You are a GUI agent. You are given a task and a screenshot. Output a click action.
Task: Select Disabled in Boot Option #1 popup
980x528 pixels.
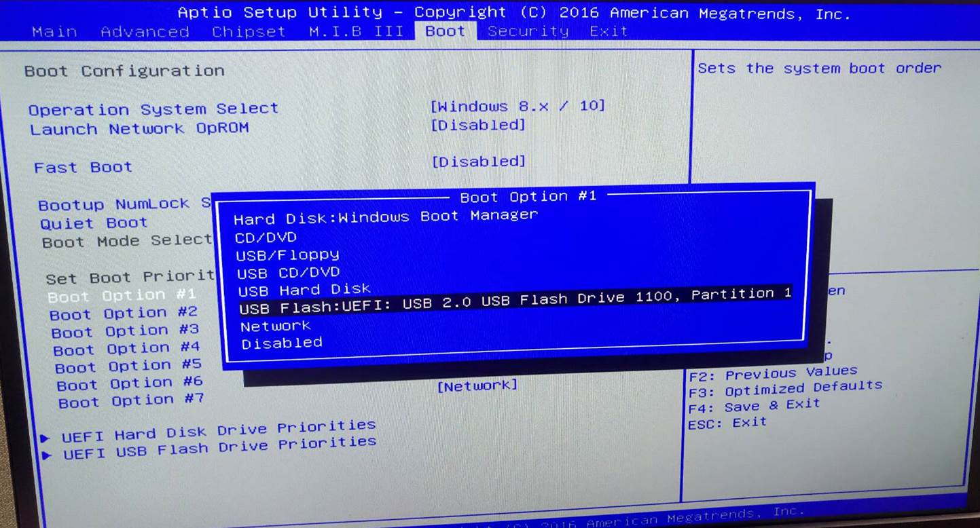[x=281, y=343]
